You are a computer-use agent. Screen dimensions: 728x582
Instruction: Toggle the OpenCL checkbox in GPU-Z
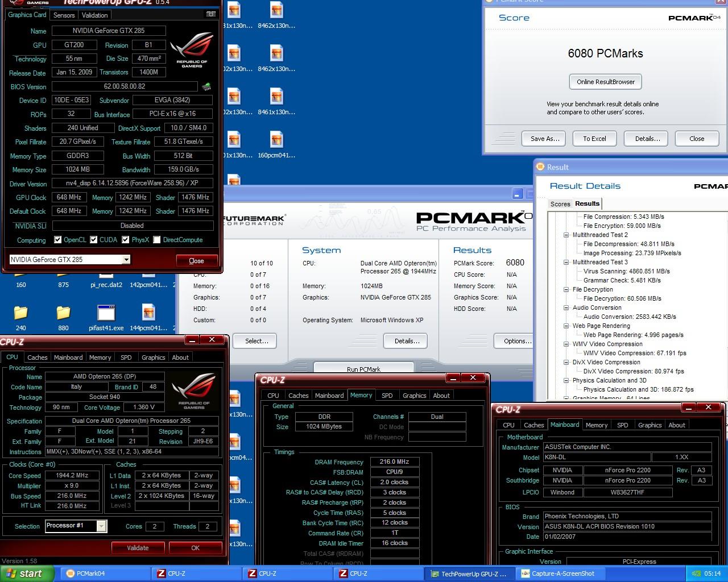tap(57, 240)
